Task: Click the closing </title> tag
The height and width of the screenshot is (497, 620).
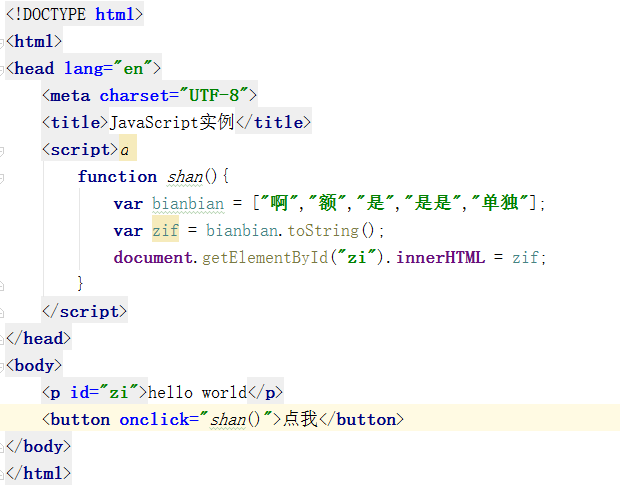Action: (274, 123)
